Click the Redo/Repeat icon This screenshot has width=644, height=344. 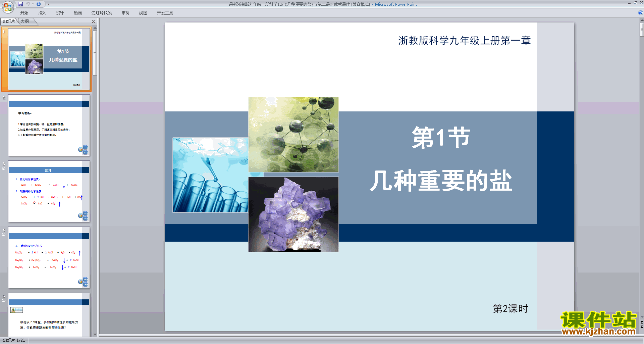pyautogui.click(x=39, y=4)
